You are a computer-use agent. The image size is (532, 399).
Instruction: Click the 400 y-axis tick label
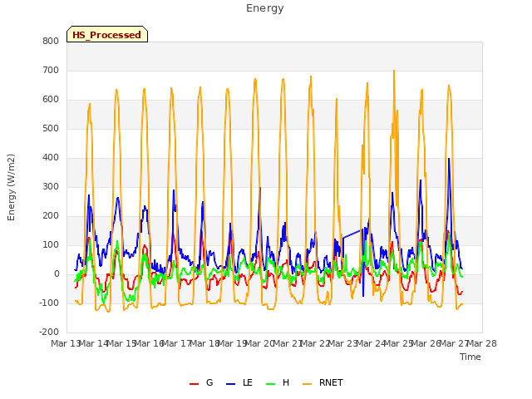(x=51, y=157)
